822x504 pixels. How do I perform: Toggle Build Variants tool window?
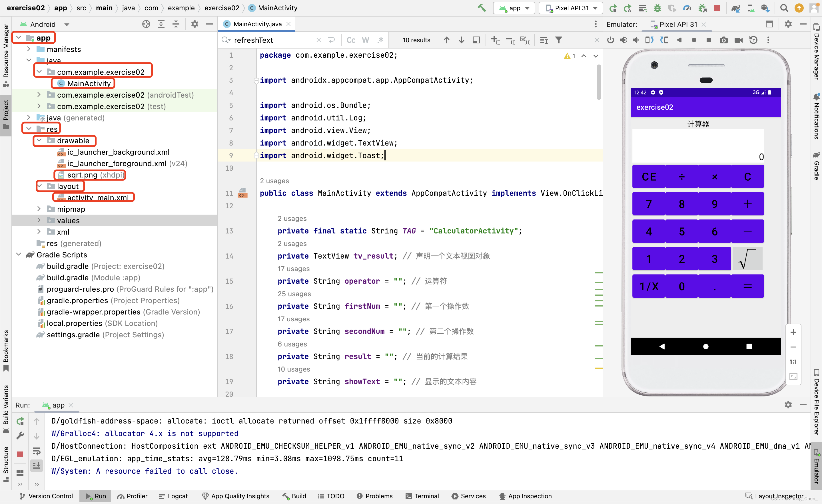pos(6,409)
